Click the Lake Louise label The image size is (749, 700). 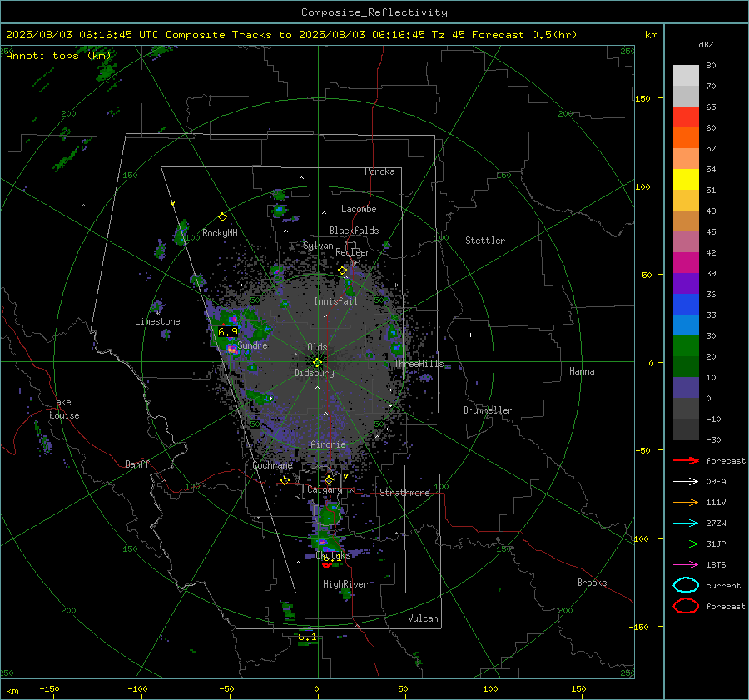(64, 409)
